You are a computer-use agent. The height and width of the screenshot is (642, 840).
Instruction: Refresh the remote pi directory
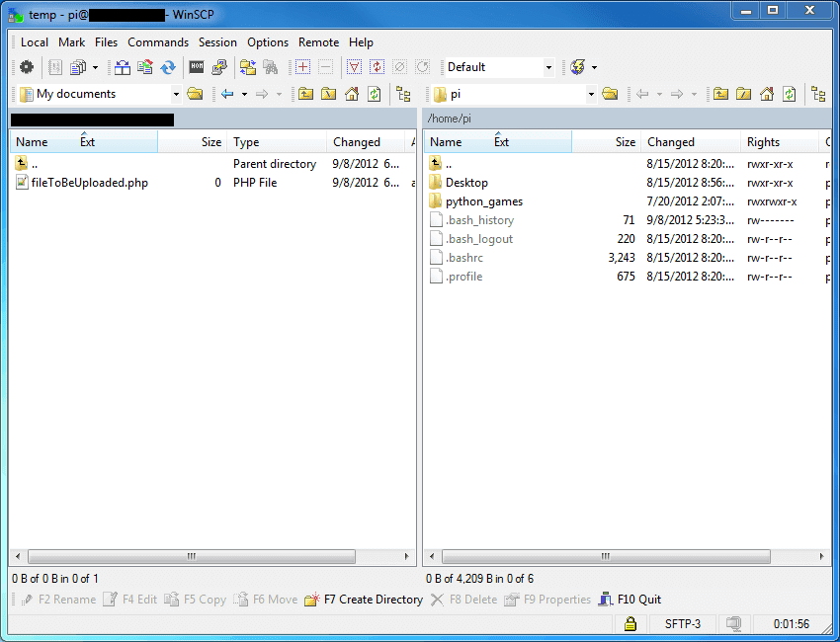tap(789, 94)
